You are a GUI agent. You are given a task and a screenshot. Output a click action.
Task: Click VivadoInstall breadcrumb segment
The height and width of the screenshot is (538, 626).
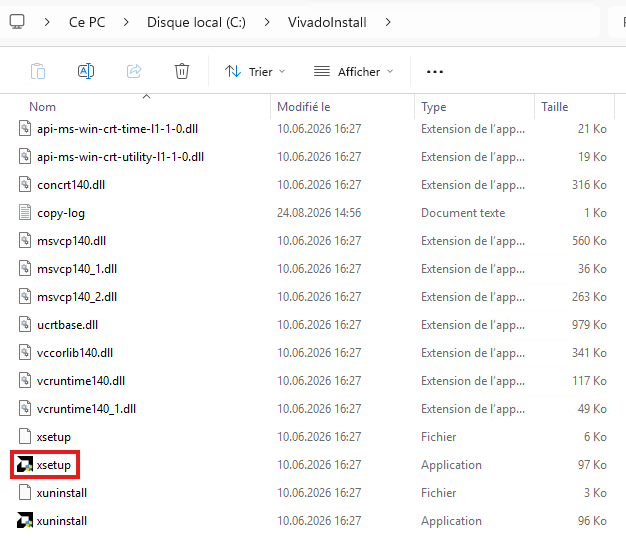pos(327,22)
